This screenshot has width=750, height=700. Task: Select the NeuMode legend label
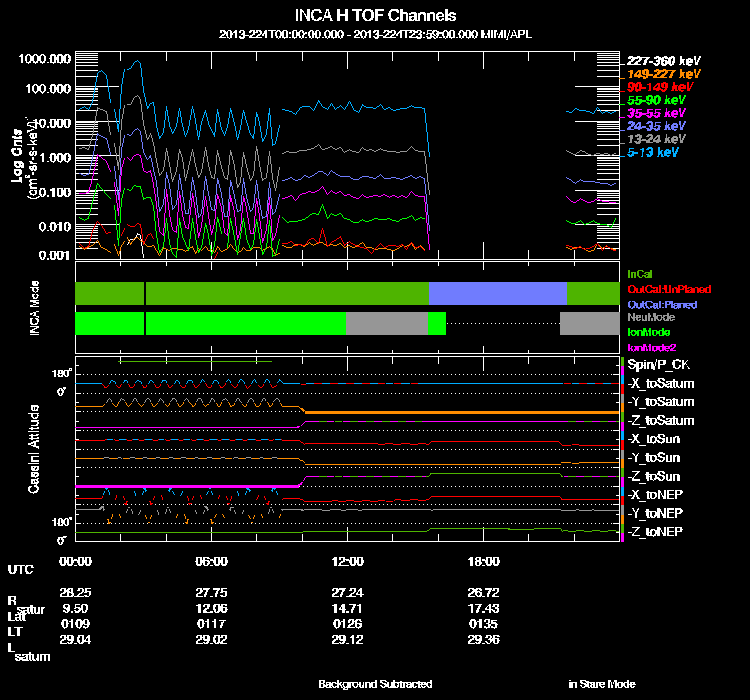[x=649, y=317]
